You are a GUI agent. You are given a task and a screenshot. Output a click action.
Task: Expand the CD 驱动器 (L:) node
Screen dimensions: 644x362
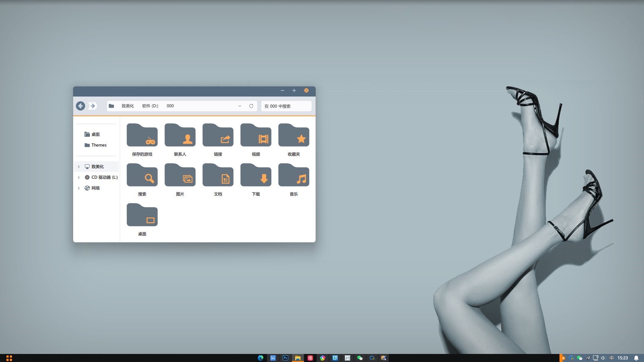point(79,177)
